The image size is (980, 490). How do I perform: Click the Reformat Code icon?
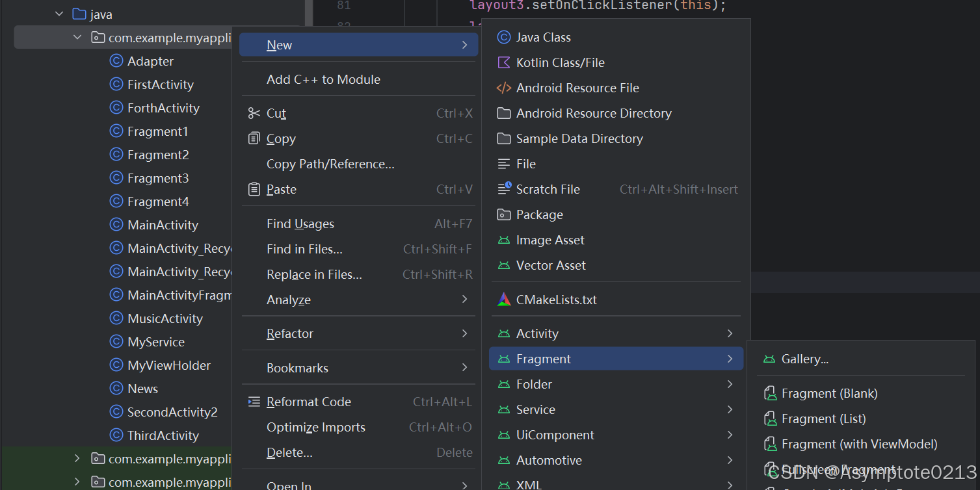(x=254, y=402)
